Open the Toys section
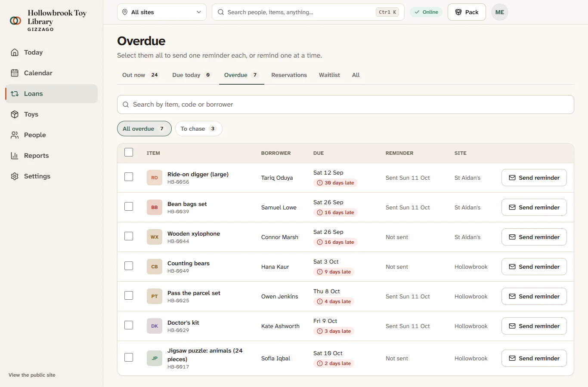588x387 pixels. [x=51, y=114]
